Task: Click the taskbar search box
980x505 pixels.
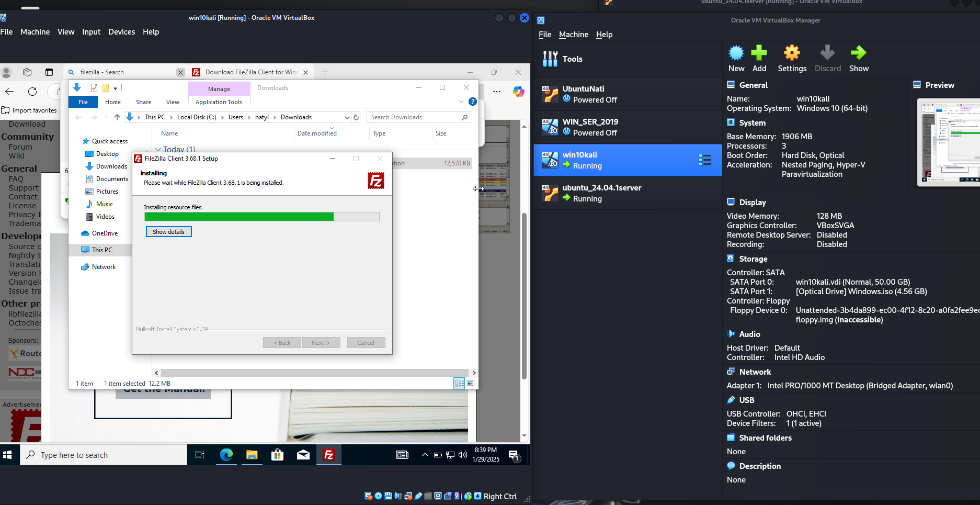Action: 104,455
